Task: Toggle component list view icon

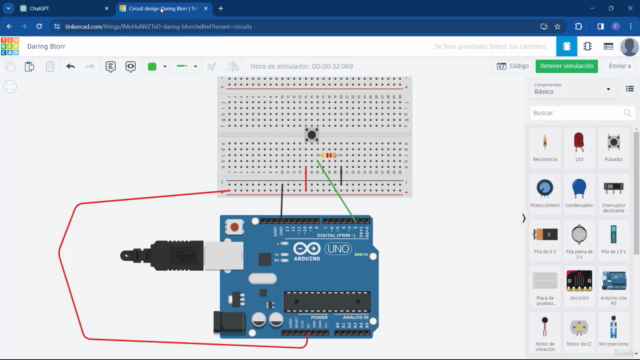Action: [629, 89]
